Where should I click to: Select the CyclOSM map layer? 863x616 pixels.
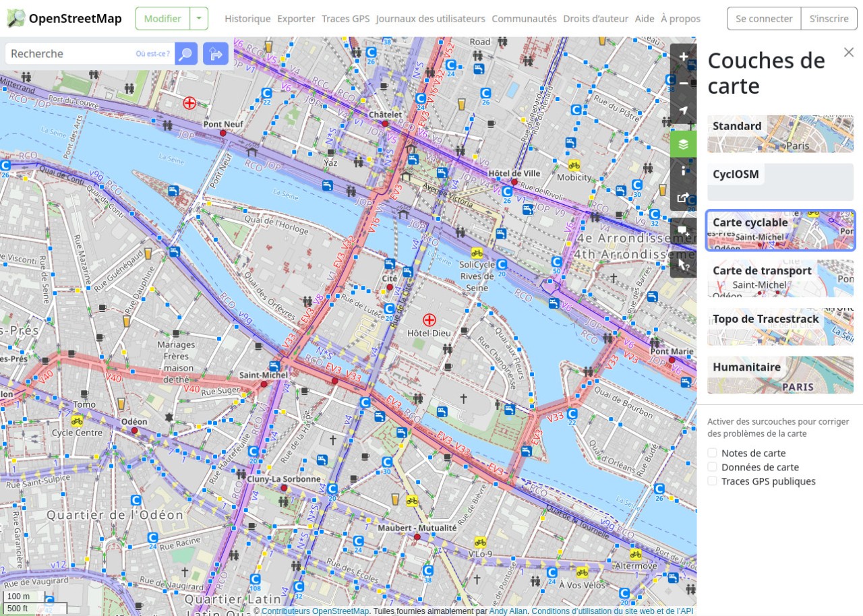pos(781,182)
